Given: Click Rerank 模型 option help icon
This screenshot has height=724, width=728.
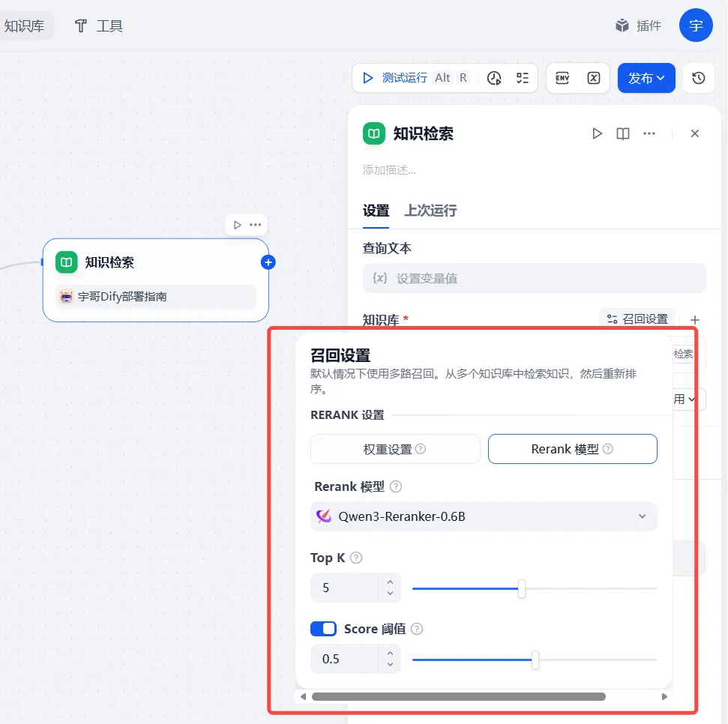Looking at the screenshot, I should coord(608,449).
